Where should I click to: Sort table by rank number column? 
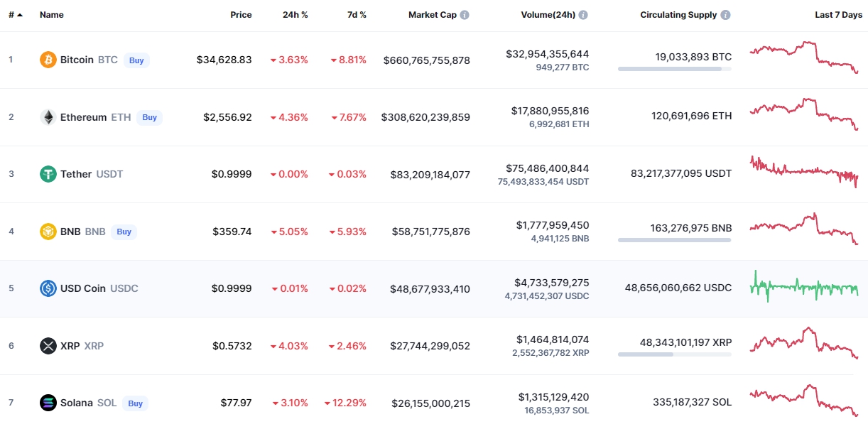16,15
